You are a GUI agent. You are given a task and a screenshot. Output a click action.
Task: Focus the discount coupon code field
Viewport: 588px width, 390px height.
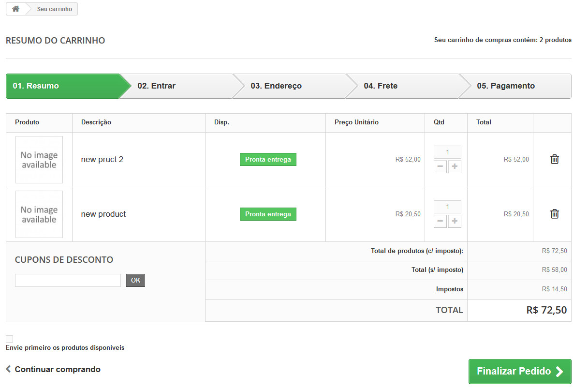(x=68, y=280)
